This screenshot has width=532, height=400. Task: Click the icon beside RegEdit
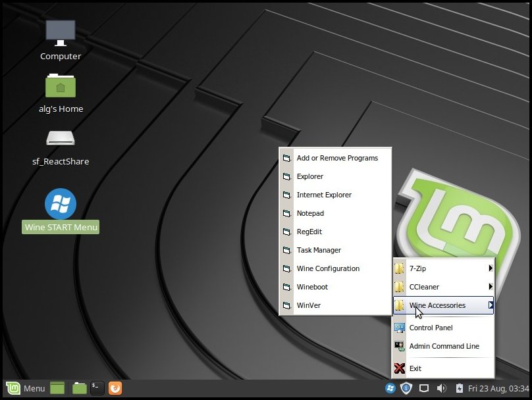[x=286, y=232]
